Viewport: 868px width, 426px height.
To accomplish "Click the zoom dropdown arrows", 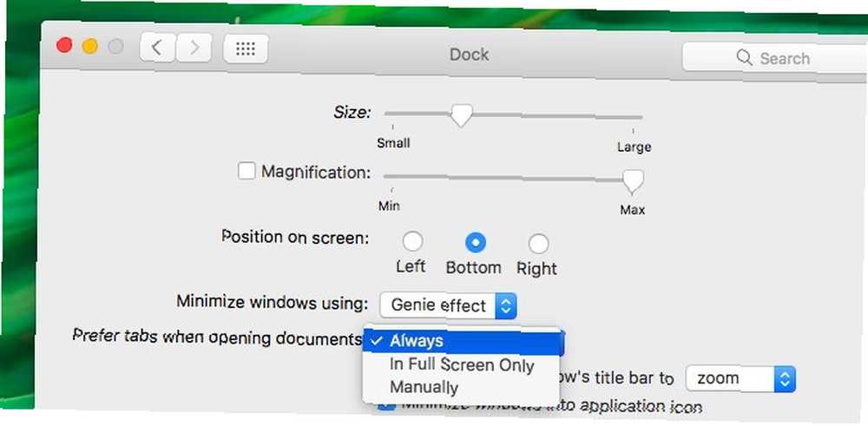I will [785, 379].
